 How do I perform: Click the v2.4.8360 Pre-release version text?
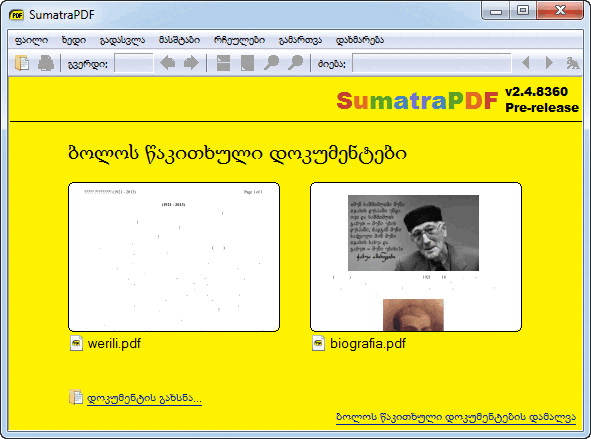542,99
